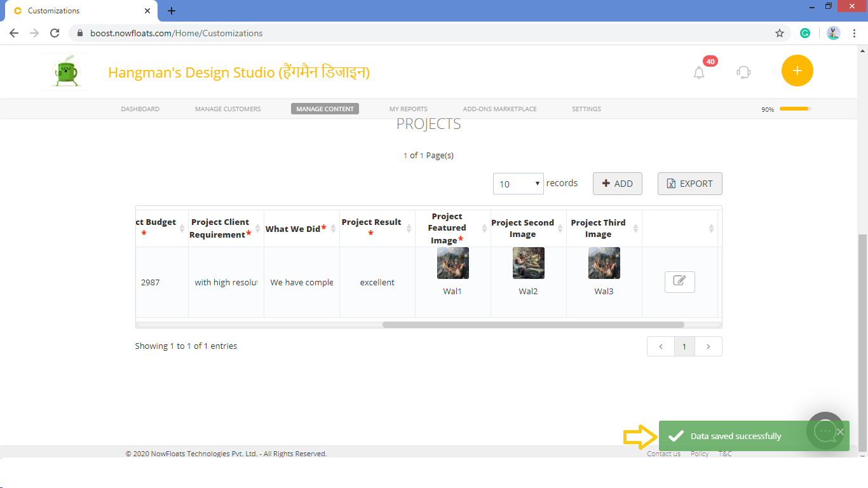Click the table's horizontal scrollbar
The height and width of the screenshot is (488, 868).
click(533, 325)
